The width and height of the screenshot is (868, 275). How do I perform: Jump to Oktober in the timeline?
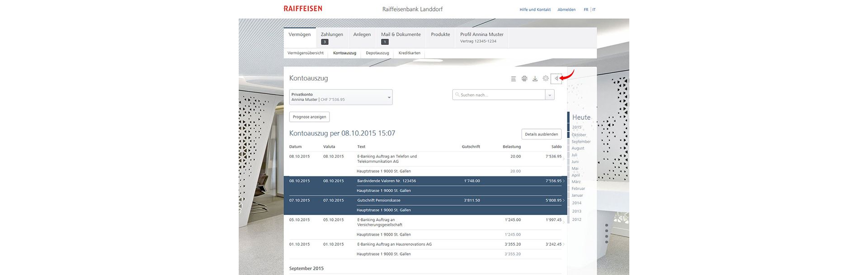579,135
